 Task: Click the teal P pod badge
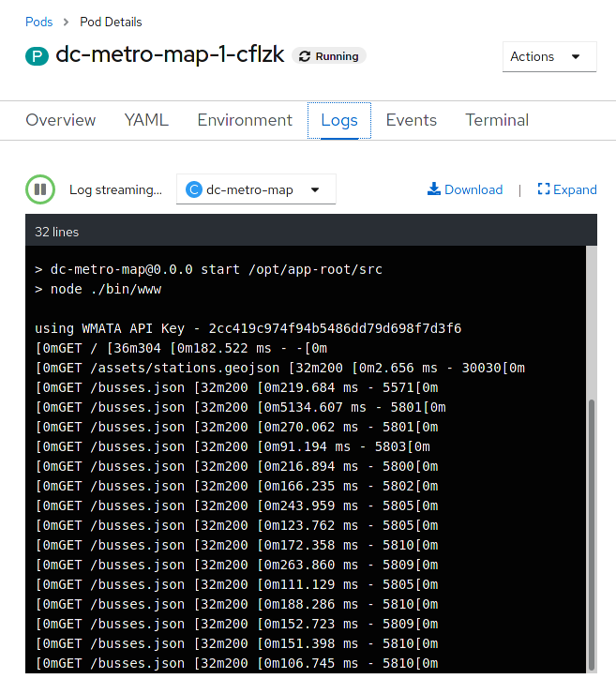coord(37,56)
